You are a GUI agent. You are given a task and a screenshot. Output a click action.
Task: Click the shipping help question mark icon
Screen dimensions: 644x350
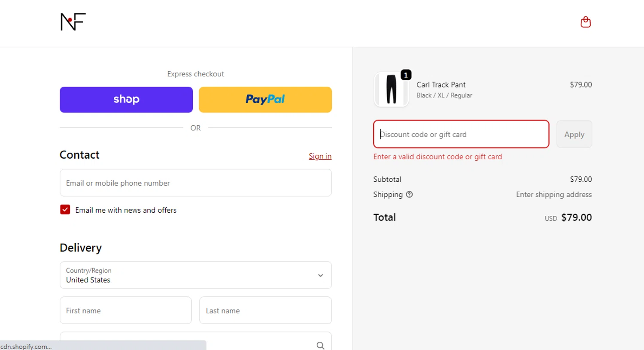pos(409,194)
